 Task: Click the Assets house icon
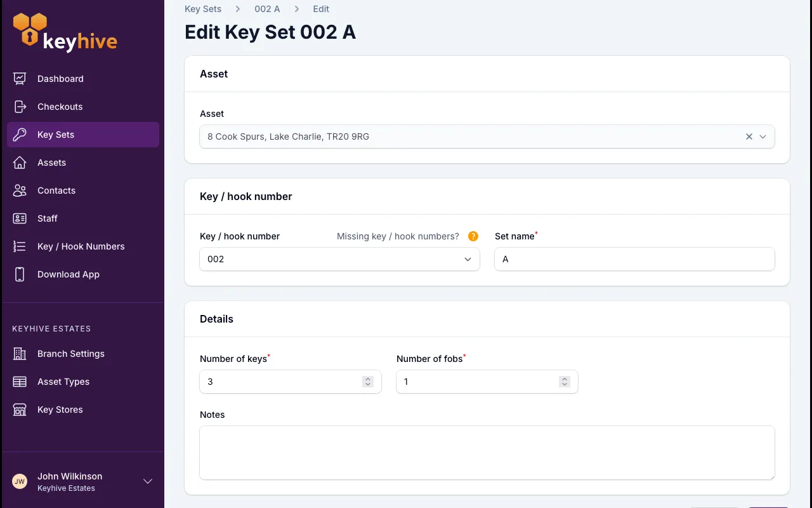coord(20,163)
